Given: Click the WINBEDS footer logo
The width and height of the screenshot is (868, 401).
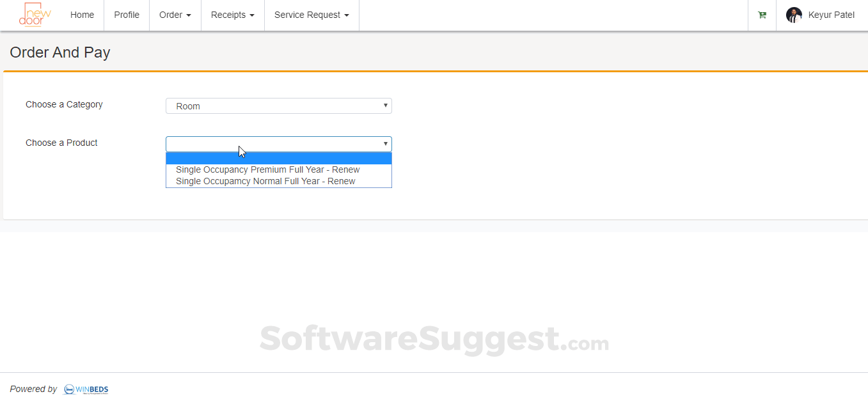Looking at the screenshot, I should (85, 389).
